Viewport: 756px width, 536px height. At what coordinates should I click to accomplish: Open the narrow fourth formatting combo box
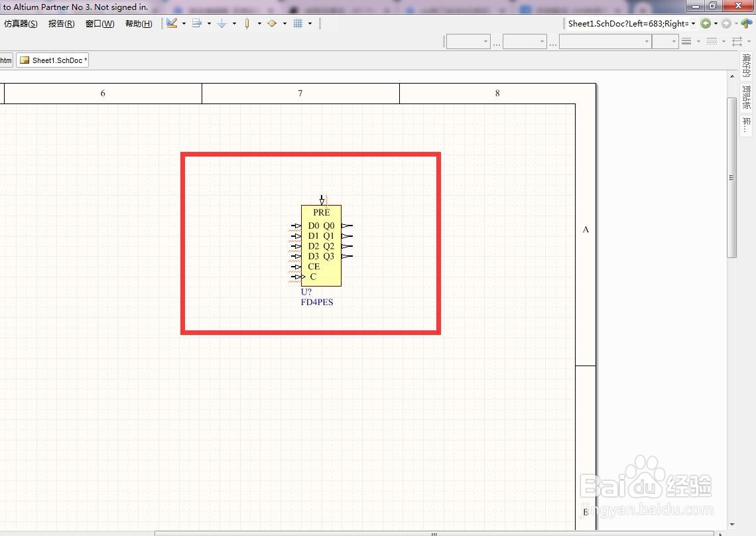(665, 42)
